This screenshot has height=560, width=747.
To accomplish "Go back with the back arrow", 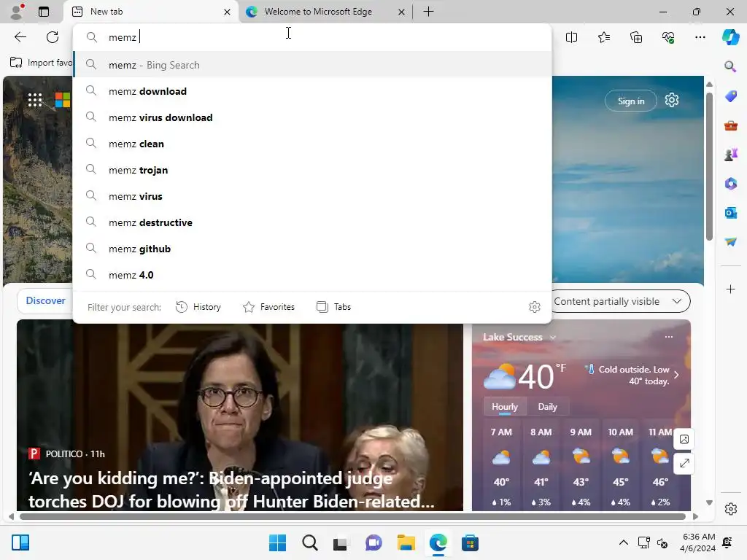I will click(x=20, y=37).
